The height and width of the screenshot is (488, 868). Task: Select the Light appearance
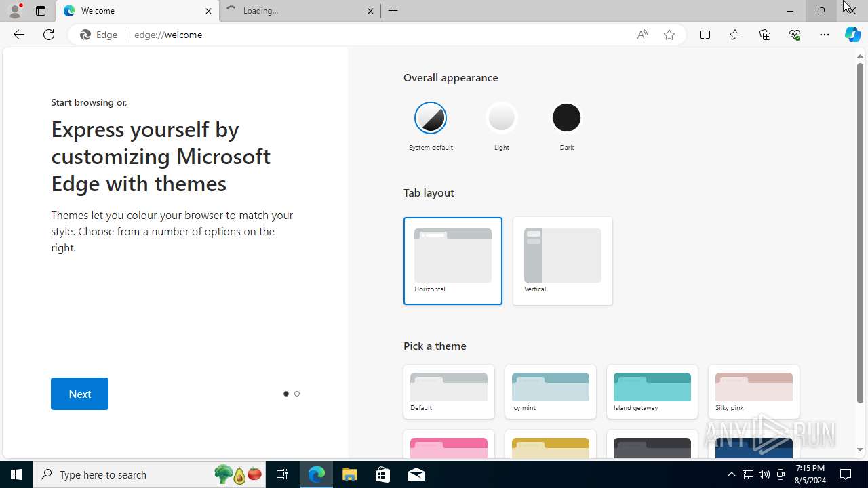pyautogui.click(x=502, y=126)
